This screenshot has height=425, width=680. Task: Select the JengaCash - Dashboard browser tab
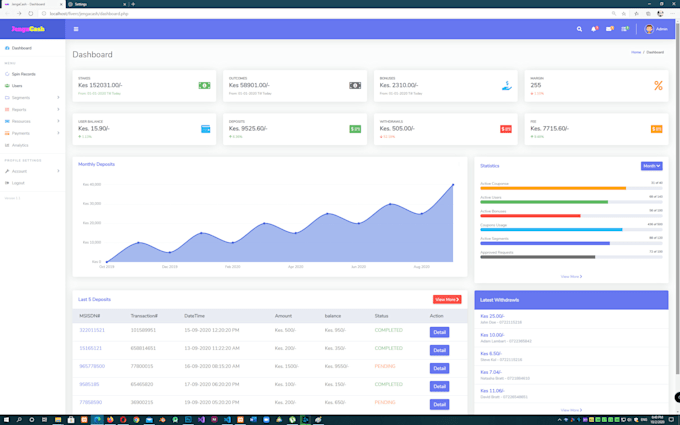tap(33, 4)
